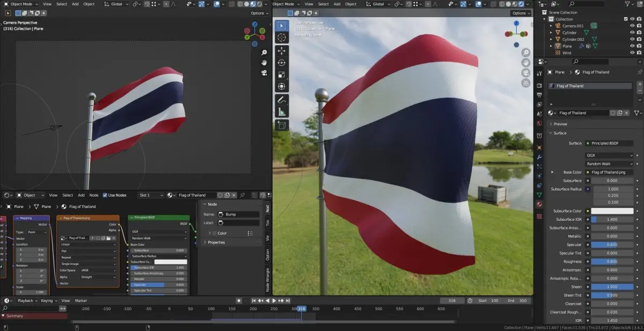The height and width of the screenshot is (331, 644).
Task: Hide Cylinder with its eye icon
Action: point(632,33)
